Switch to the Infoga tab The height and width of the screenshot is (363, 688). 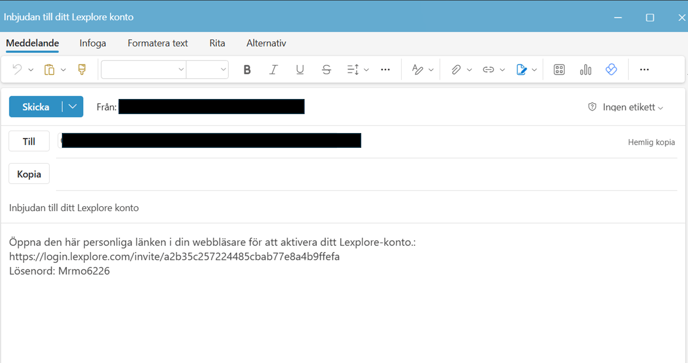coord(93,43)
